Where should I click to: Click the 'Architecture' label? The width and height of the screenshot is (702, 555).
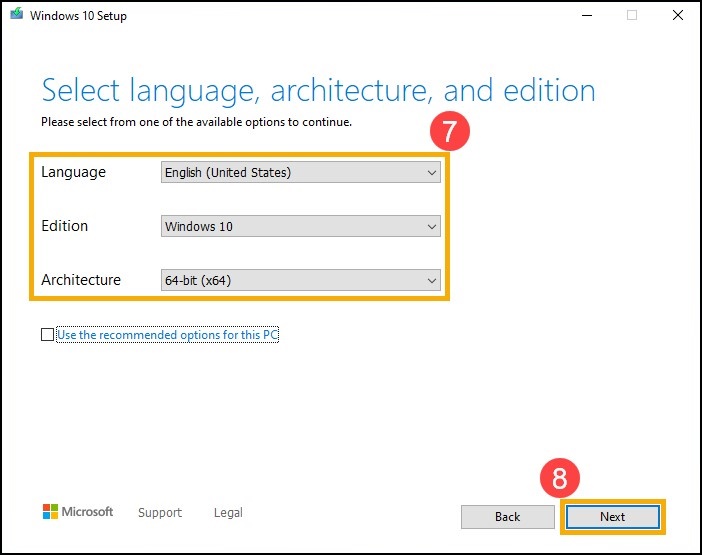point(81,280)
